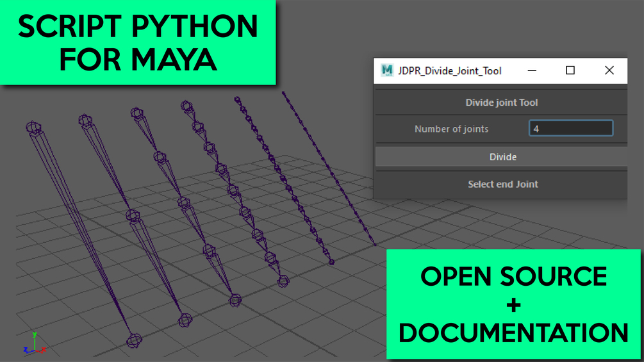The width and height of the screenshot is (644, 362).
Task: Focus the Number of joints field
Action: point(571,129)
